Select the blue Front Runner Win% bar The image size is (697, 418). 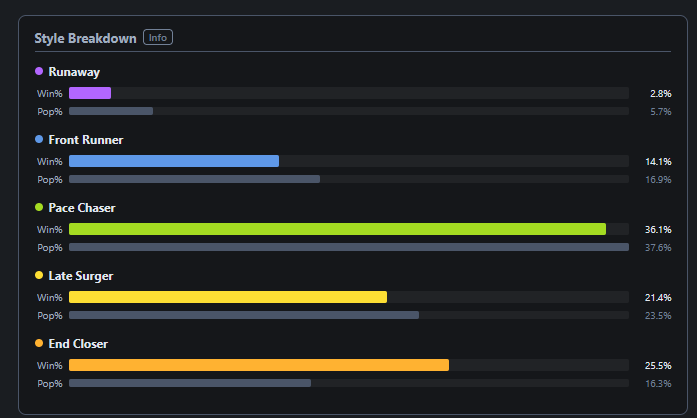pos(174,161)
